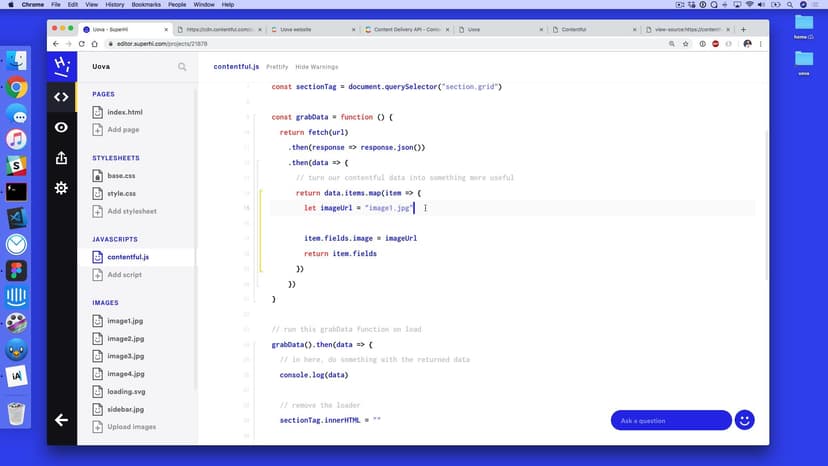Open project settings gear icon

(61, 188)
